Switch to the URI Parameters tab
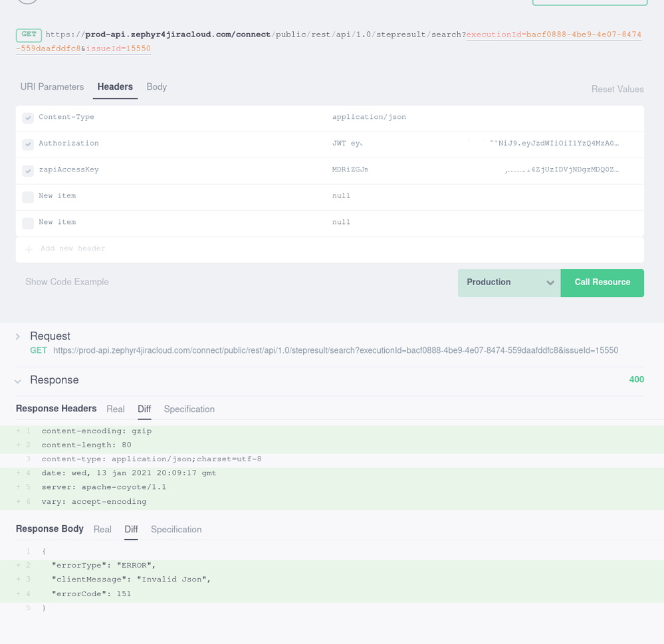The image size is (664, 644). [x=52, y=87]
